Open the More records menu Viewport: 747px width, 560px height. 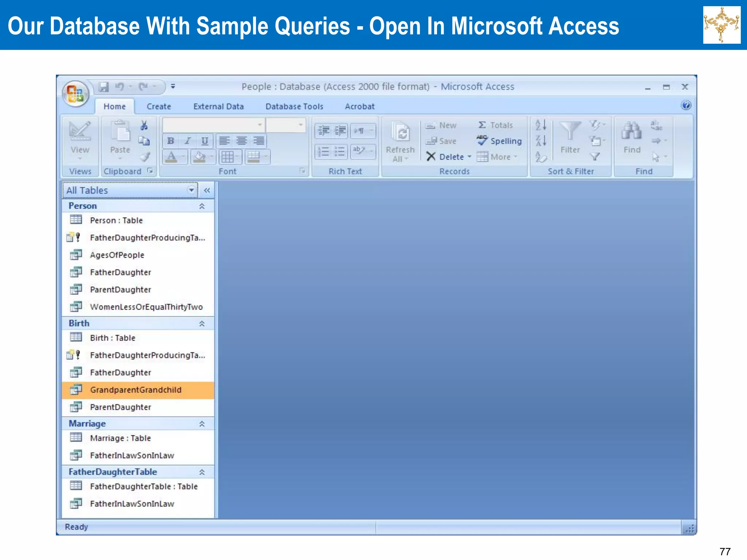[497, 157]
